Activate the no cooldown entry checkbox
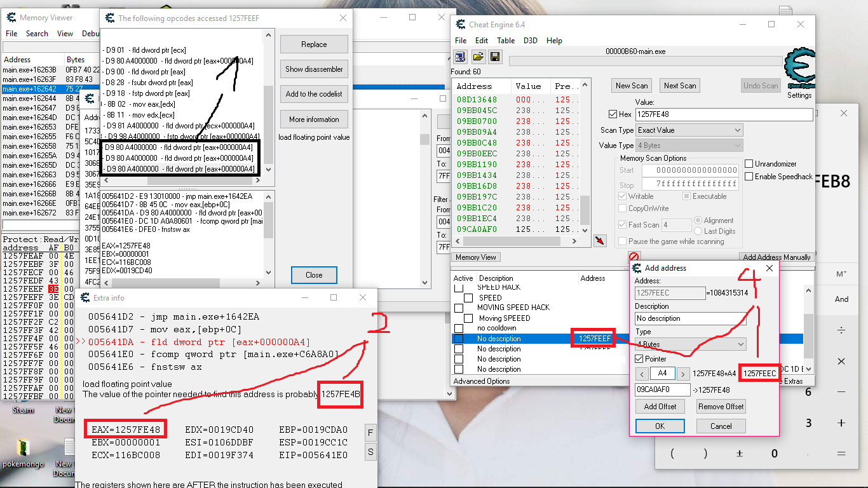 click(x=459, y=328)
